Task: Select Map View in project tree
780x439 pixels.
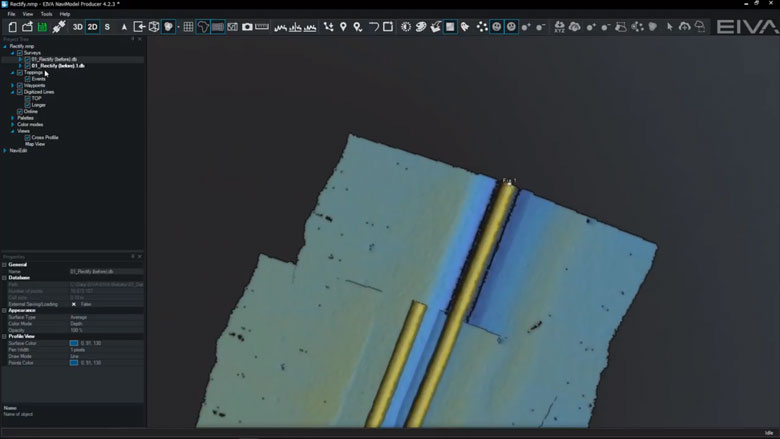Action: click(35, 143)
